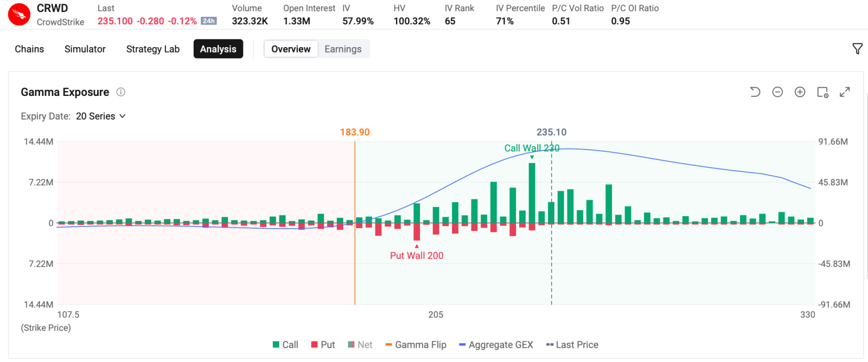Zoom out the chart with minus icon
Image resolution: width=868 pixels, height=362 pixels.
pyautogui.click(x=777, y=92)
